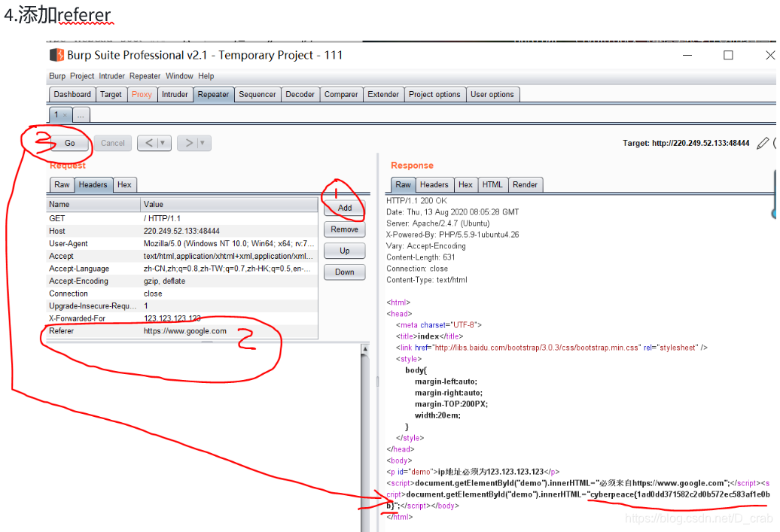The image size is (780, 532).
Task: Click Remove to delete selected header
Action: [x=345, y=230]
